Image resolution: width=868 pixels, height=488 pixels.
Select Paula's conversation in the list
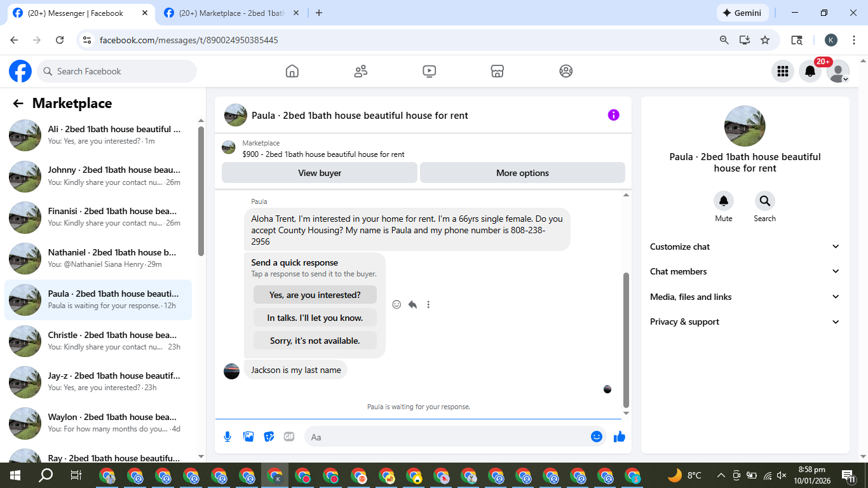98,300
